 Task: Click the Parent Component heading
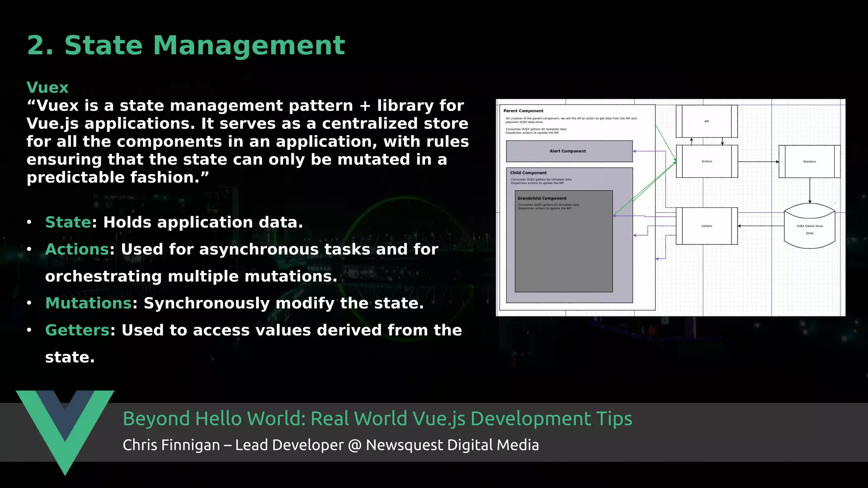523,111
